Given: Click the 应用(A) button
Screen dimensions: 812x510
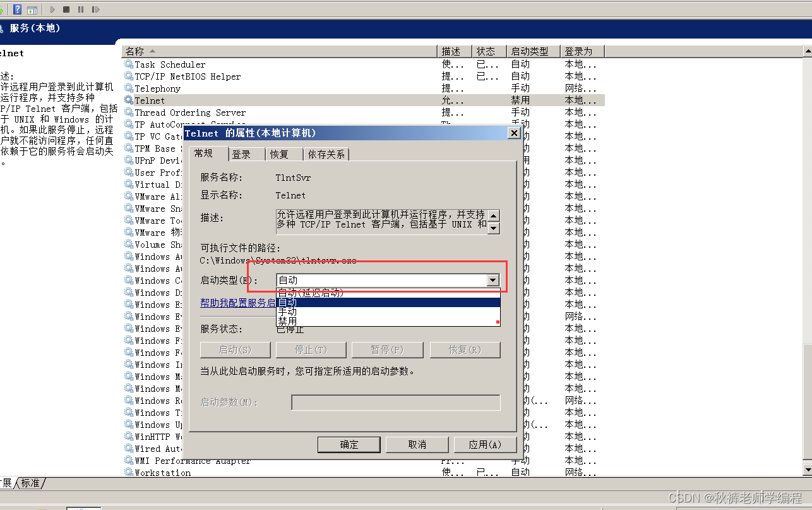Looking at the screenshot, I should coord(485,444).
